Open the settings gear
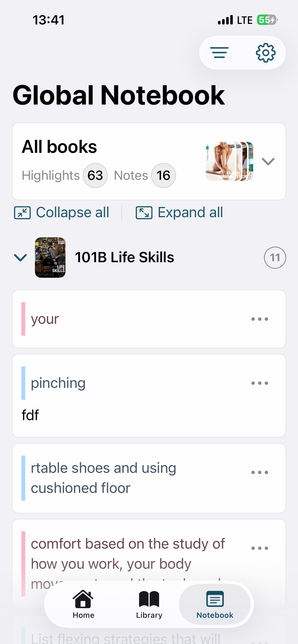This screenshot has height=644, width=298. click(266, 52)
